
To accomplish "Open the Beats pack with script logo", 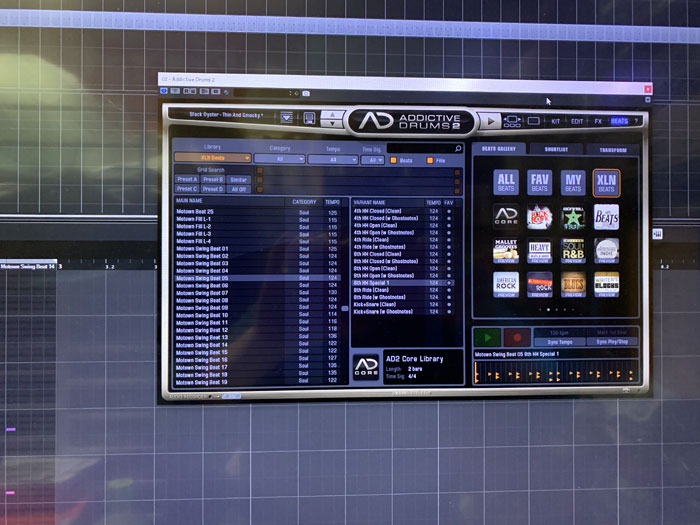I will (606, 217).
